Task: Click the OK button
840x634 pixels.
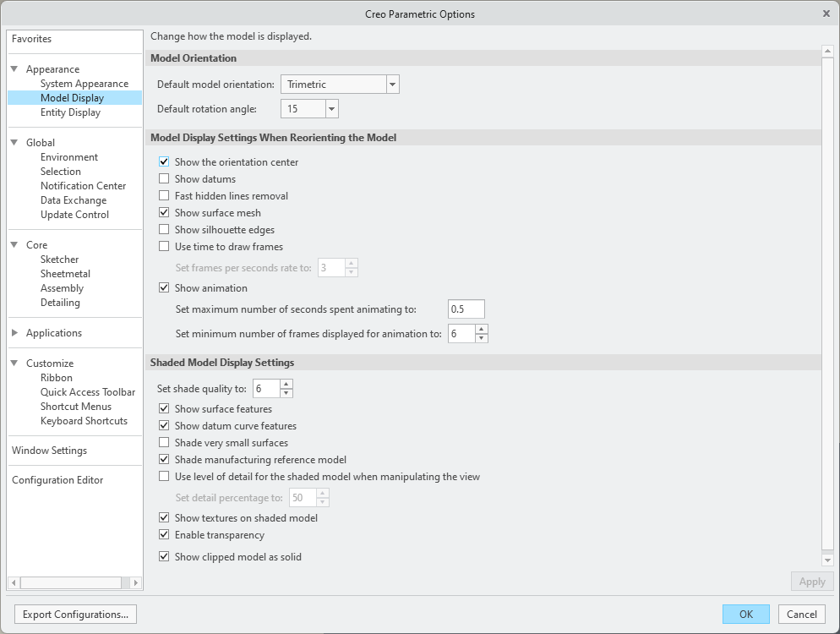Action: [x=745, y=615]
